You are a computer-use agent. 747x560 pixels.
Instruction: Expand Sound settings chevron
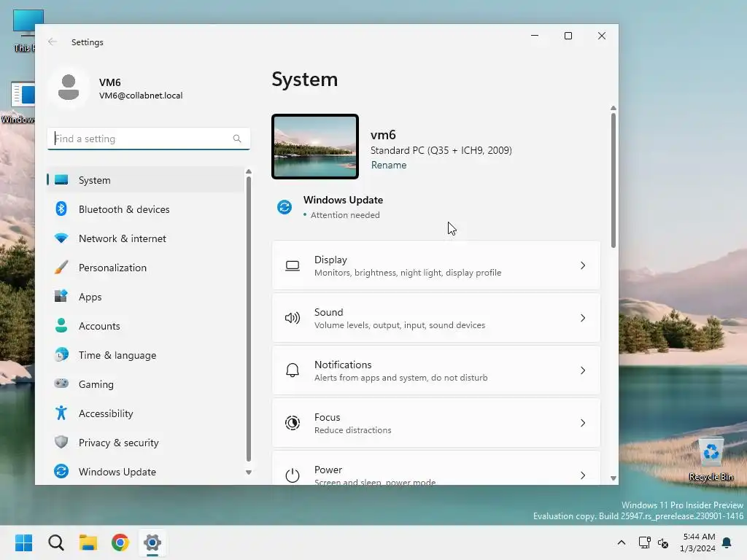583,318
